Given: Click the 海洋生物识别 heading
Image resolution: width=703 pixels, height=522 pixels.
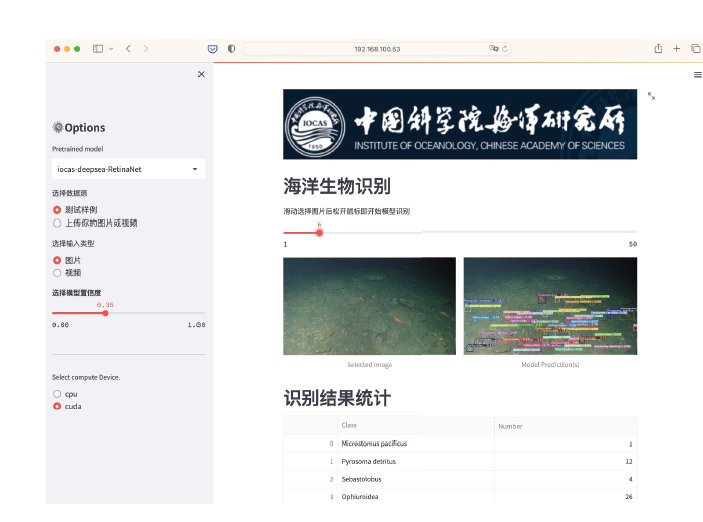Looking at the screenshot, I should coord(337,186).
